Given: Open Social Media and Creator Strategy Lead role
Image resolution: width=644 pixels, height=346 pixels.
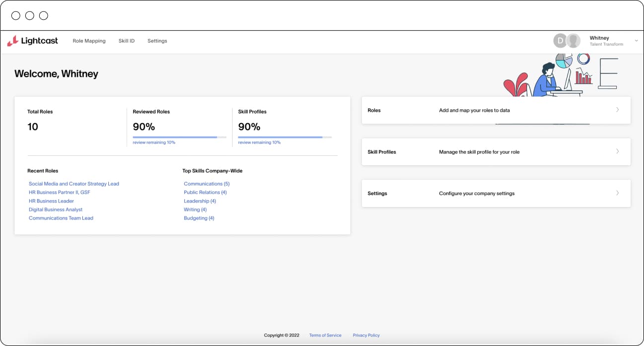Looking at the screenshot, I should pos(74,184).
